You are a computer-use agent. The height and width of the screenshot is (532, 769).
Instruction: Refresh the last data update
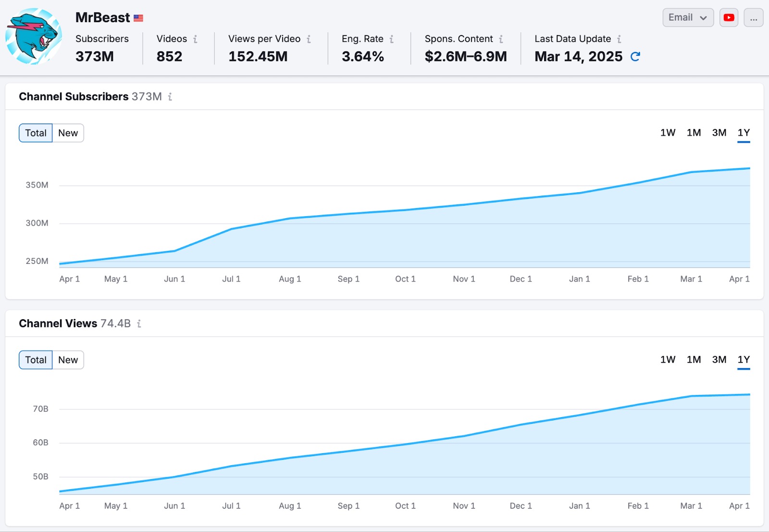coord(635,57)
